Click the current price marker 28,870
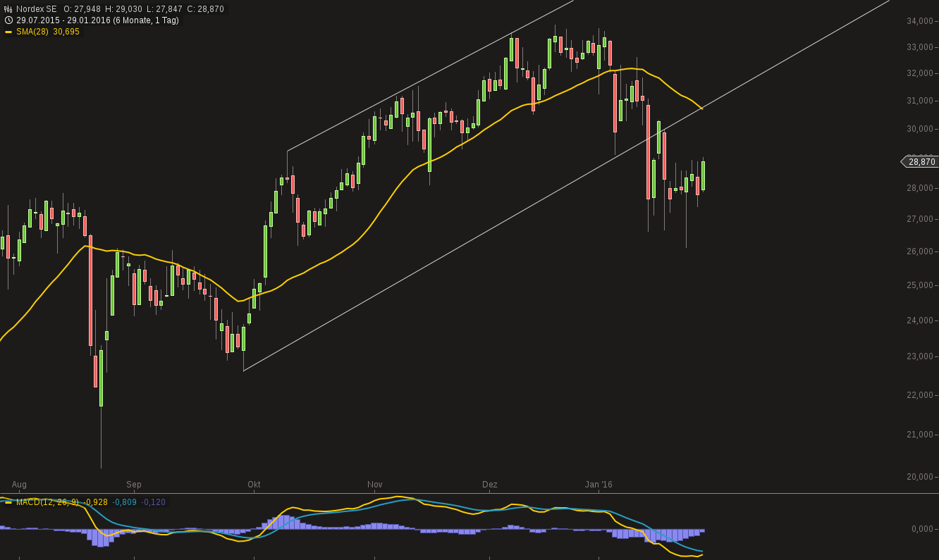 tap(920, 161)
